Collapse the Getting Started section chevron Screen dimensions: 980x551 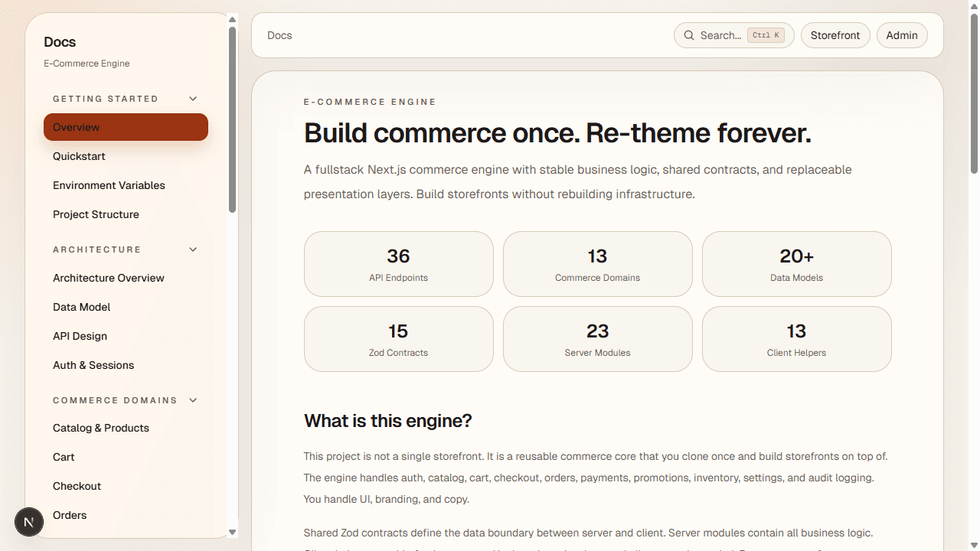point(193,99)
